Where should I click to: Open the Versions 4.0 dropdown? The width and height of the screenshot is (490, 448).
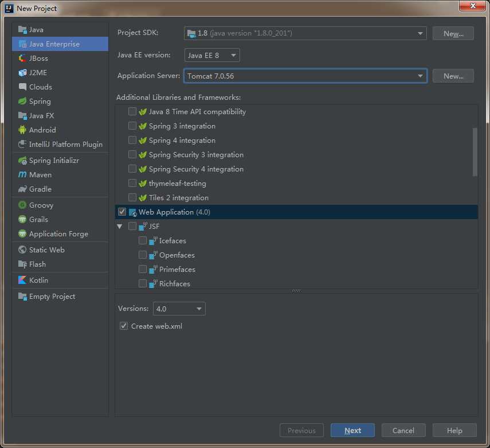(179, 309)
